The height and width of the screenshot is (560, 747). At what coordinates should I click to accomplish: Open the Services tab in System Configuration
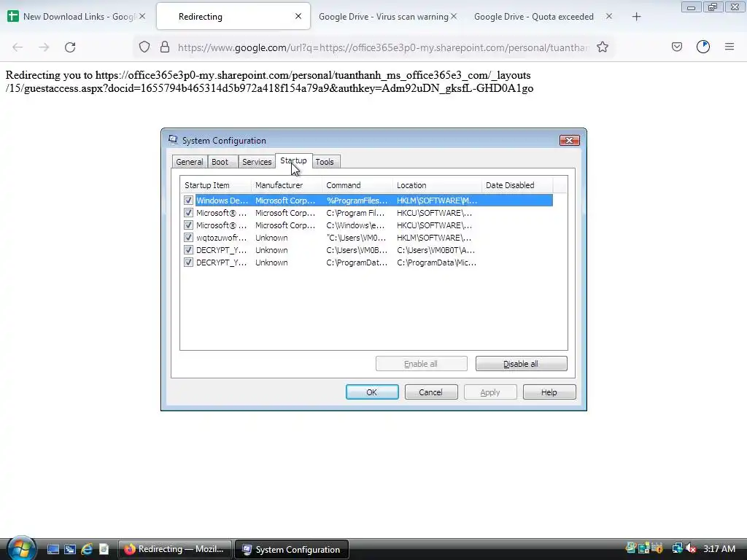[x=257, y=162]
